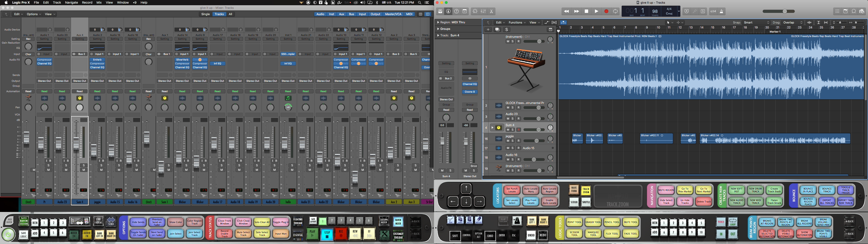Toggle the count-in 1234 button
Viewport: 868px width, 244px height.
tap(713, 12)
